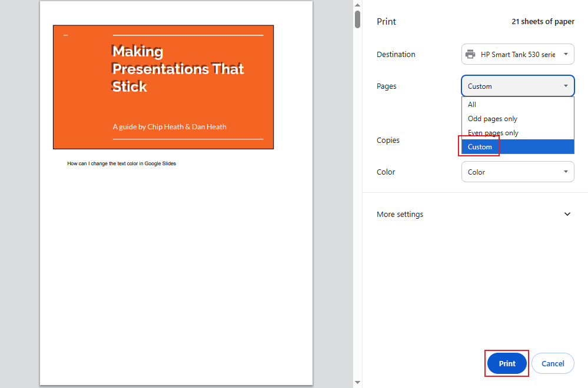Click the Color dropdown chevron arrow
Screen dimensions: 588x388
click(567, 172)
